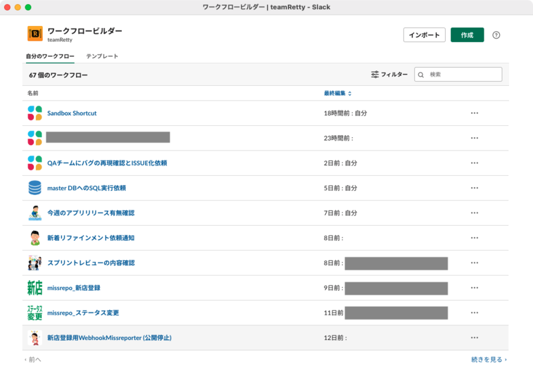Click the green ステータス変更 workflow icon

pyautogui.click(x=35, y=313)
